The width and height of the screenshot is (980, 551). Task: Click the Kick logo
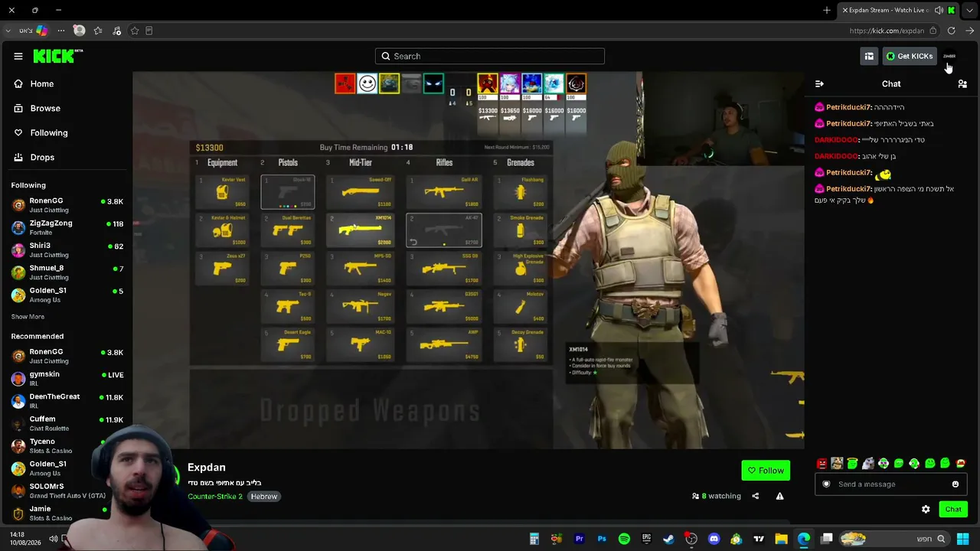tap(57, 56)
